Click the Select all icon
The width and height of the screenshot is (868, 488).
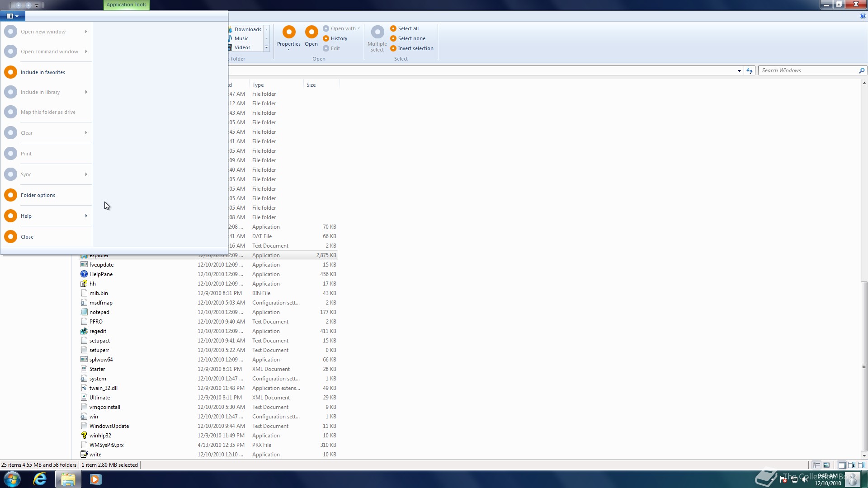pos(393,28)
